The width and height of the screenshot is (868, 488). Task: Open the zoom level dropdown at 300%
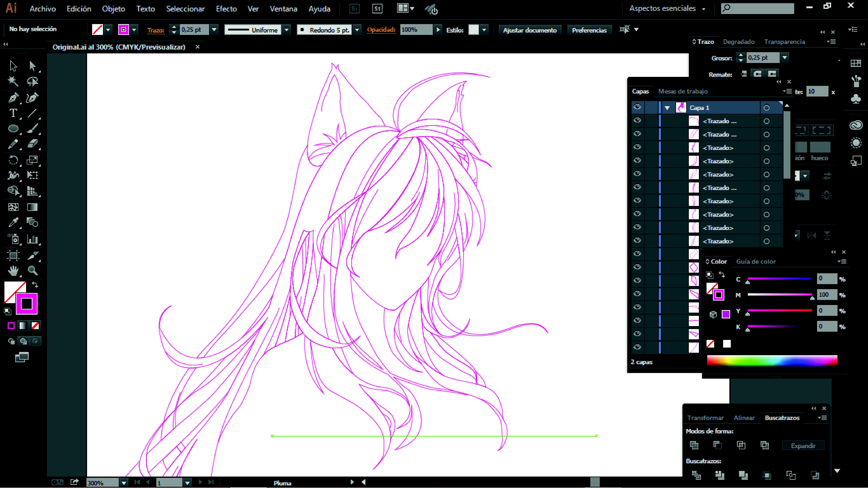pos(124,483)
